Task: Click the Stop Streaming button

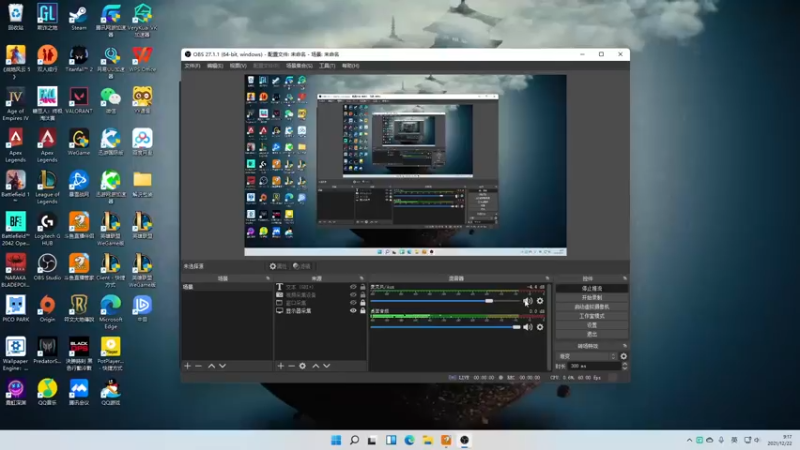Action: 592,288
